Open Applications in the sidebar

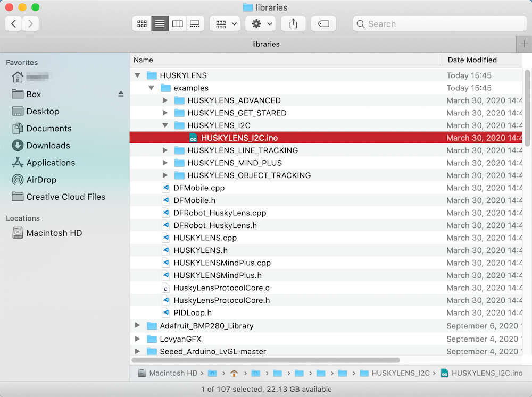[44, 163]
